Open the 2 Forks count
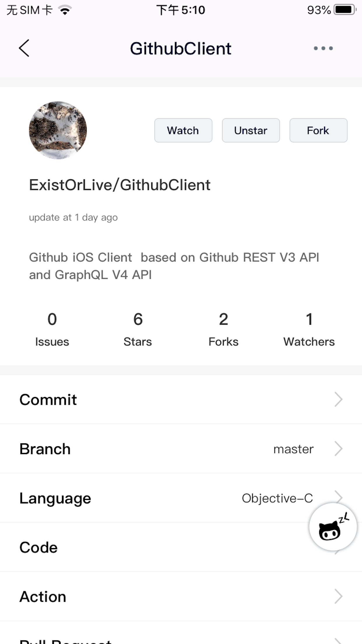This screenshot has height=644, width=362. coord(224,329)
